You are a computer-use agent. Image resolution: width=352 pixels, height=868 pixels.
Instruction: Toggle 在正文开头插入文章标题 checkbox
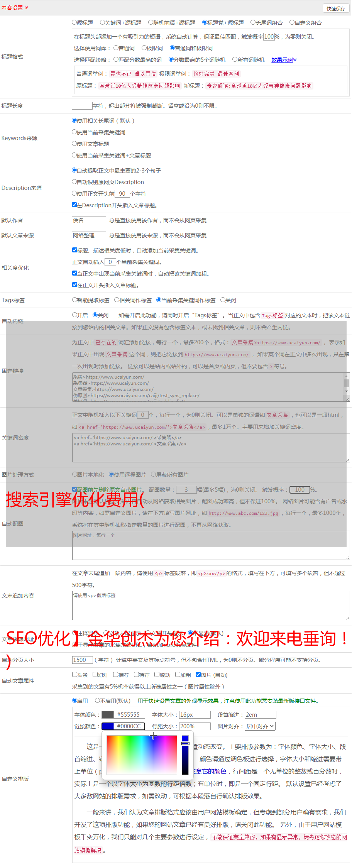(74, 285)
